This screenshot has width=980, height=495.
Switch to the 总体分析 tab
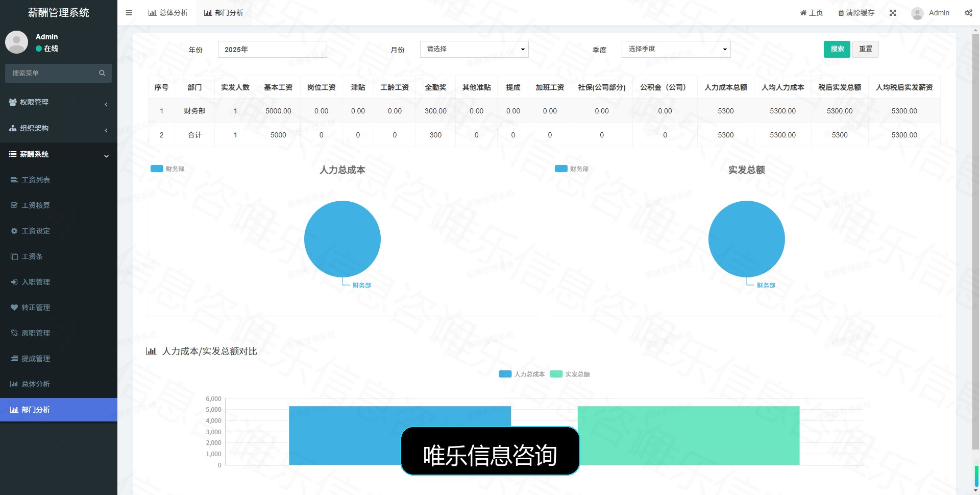click(168, 13)
